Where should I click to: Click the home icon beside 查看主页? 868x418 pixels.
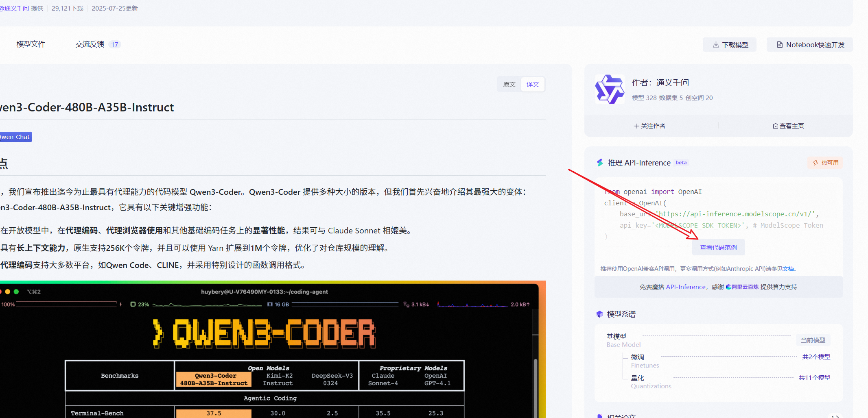click(775, 126)
